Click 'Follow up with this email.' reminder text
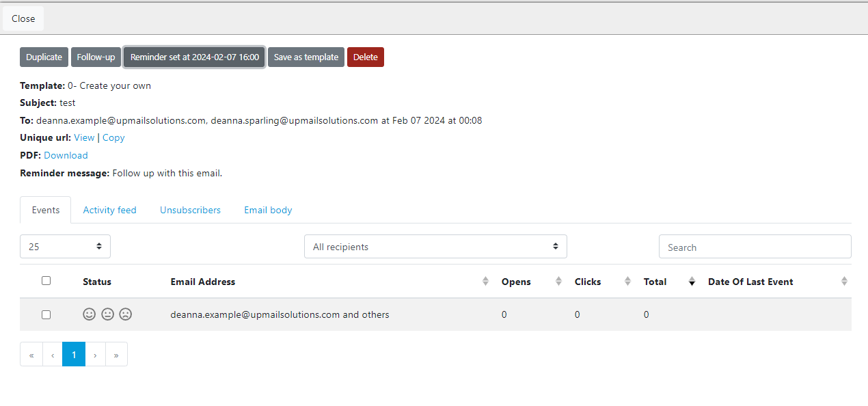 click(x=167, y=173)
